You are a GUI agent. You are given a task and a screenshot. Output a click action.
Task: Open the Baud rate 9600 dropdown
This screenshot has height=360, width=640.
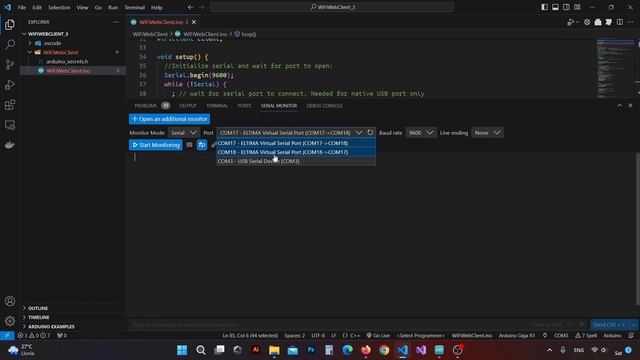click(x=421, y=133)
